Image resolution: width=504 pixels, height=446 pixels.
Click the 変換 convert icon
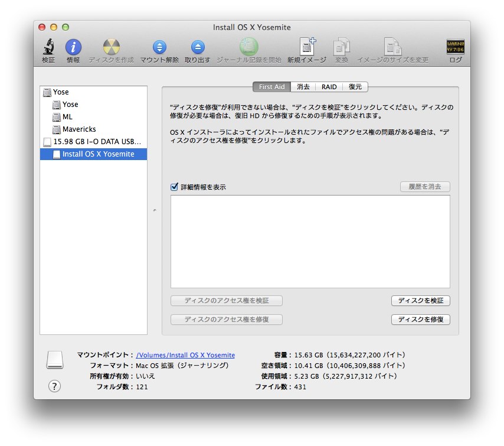pos(341,47)
